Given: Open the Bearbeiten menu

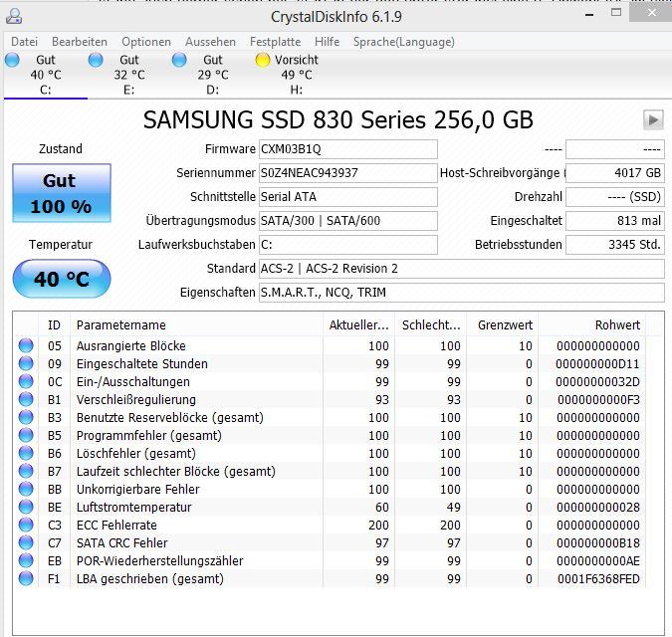Looking at the screenshot, I should pos(80,42).
